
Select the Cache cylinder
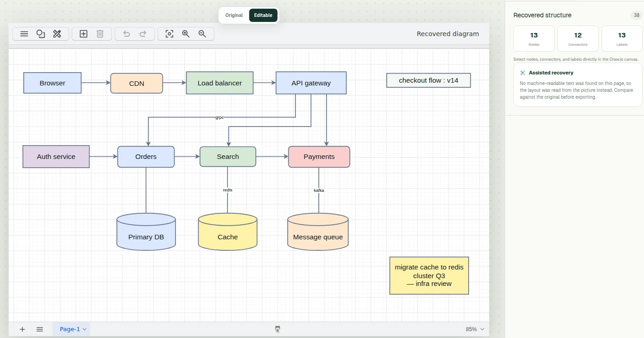click(x=227, y=232)
